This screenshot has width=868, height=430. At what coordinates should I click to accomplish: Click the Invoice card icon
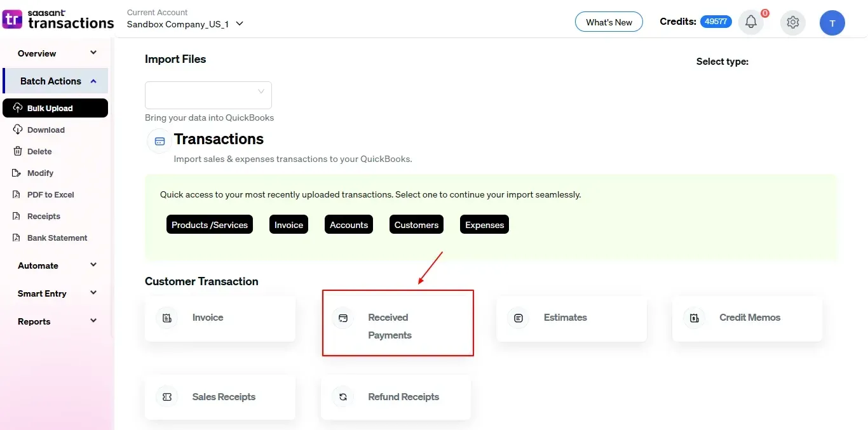coord(167,318)
